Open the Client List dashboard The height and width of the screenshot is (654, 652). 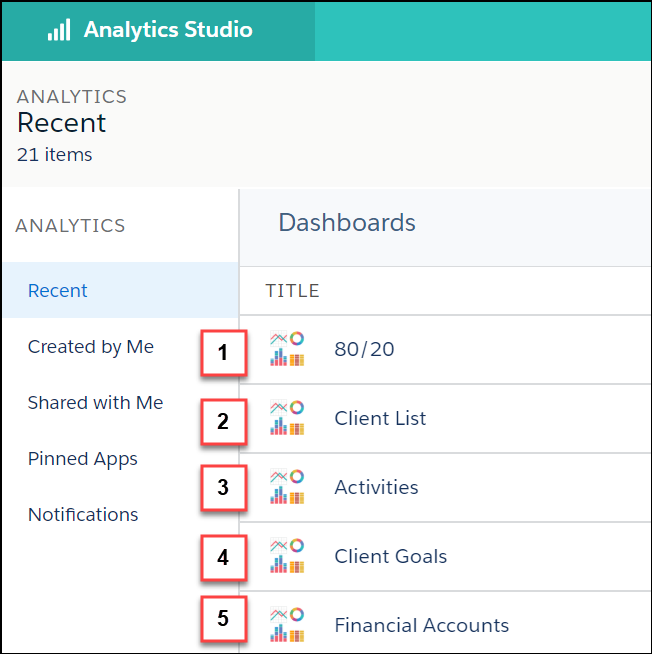point(380,418)
